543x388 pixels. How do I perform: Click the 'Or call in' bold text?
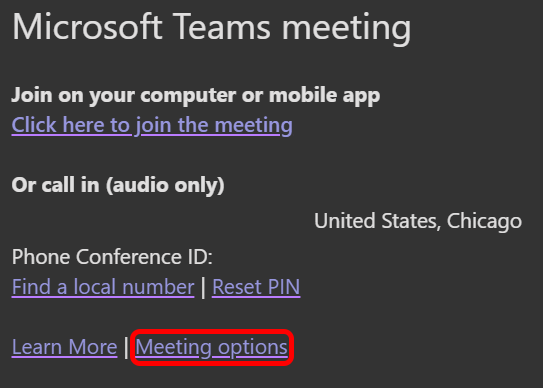click(x=55, y=185)
